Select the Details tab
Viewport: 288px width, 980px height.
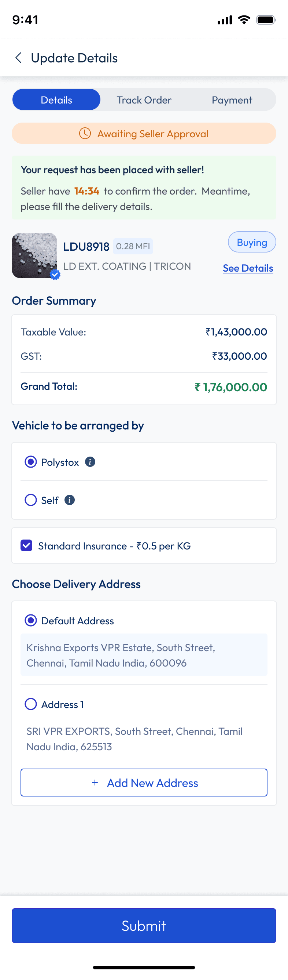point(56,100)
